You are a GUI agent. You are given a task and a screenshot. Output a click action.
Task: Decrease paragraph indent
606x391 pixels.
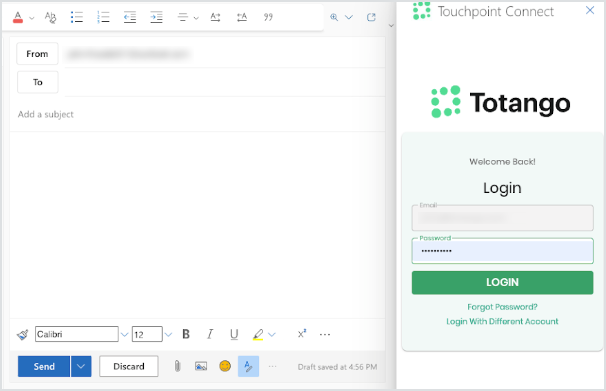(130, 17)
